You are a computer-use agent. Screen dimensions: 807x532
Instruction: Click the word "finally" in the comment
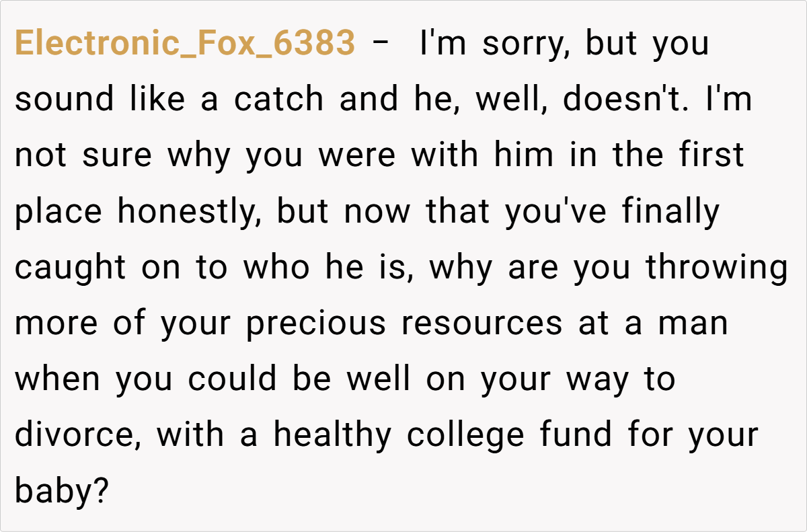(670, 212)
